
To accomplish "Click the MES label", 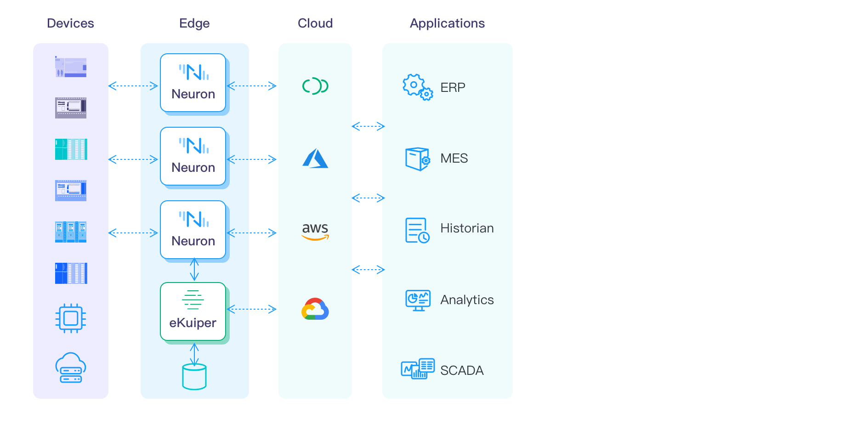I will click(x=454, y=158).
